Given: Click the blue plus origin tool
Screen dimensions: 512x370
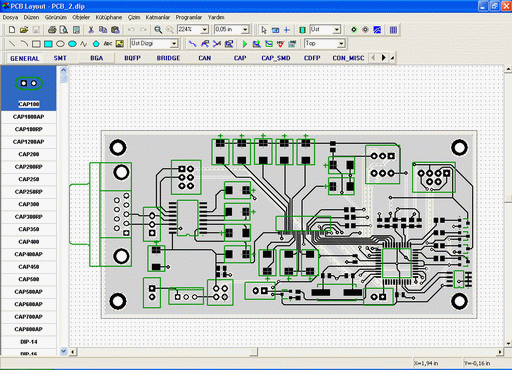Looking at the screenshot, I should 287,30.
